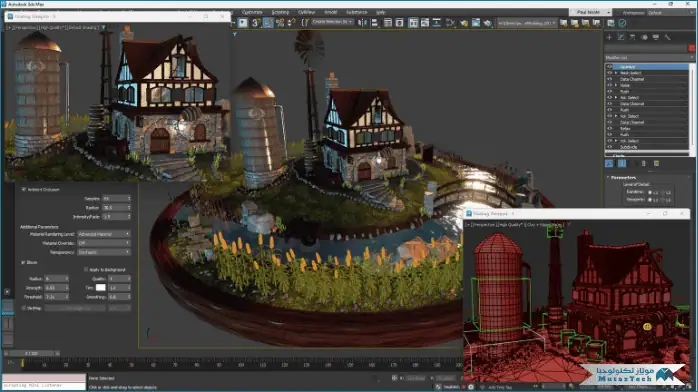The width and height of the screenshot is (698, 392).
Task: Open the Transparency dropdown
Action: (104, 252)
